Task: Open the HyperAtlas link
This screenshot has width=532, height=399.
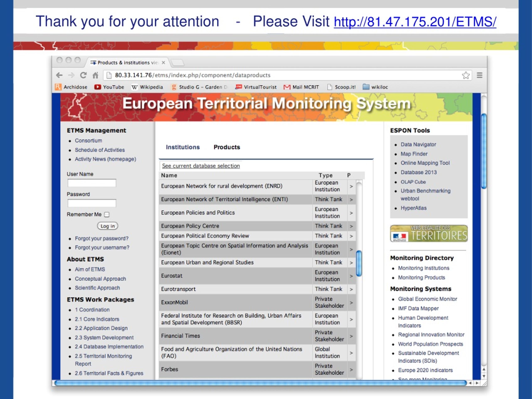Action: point(413,208)
